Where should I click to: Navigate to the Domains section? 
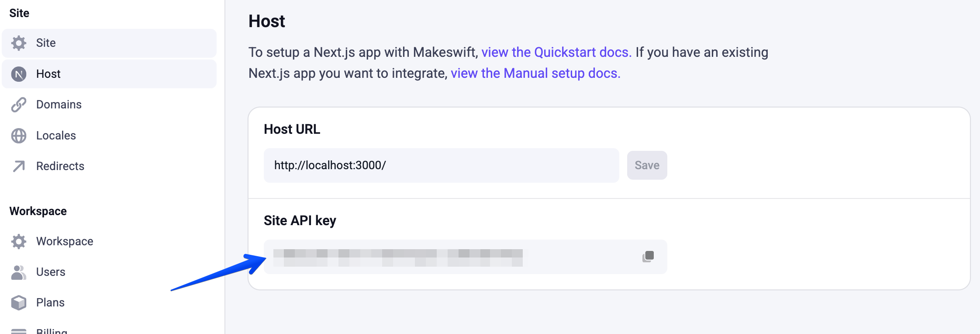[59, 104]
